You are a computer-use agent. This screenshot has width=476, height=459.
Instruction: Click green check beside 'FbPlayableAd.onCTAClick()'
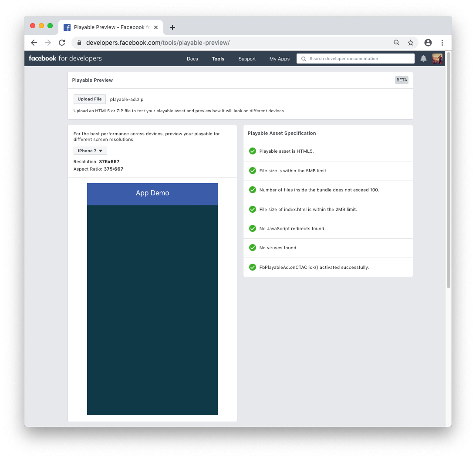click(x=253, y=267)
